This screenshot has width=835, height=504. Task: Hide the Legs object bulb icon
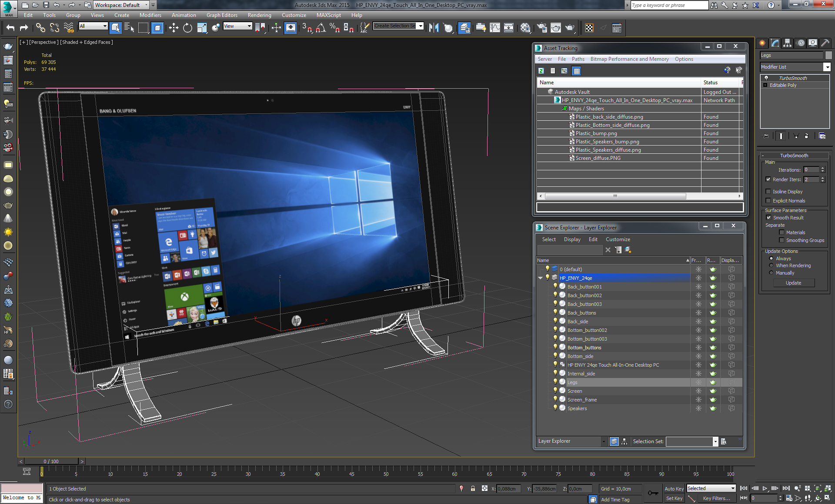click(555, 382)
